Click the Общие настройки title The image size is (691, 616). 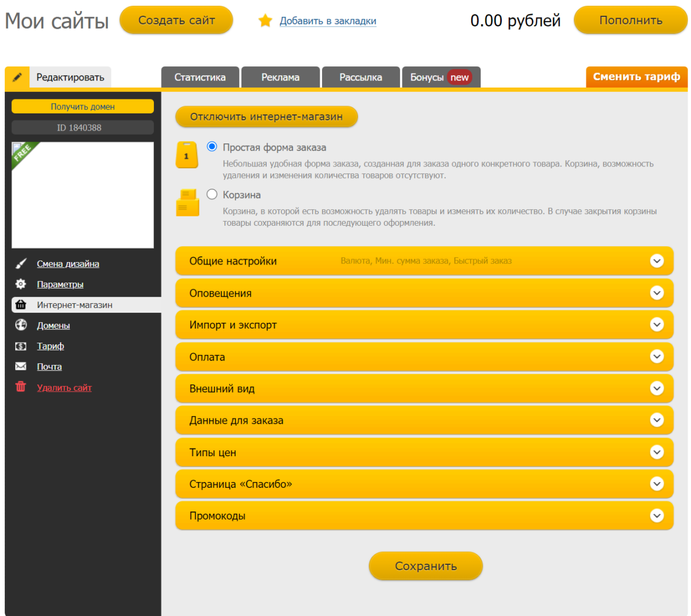(x=233, y=261)
